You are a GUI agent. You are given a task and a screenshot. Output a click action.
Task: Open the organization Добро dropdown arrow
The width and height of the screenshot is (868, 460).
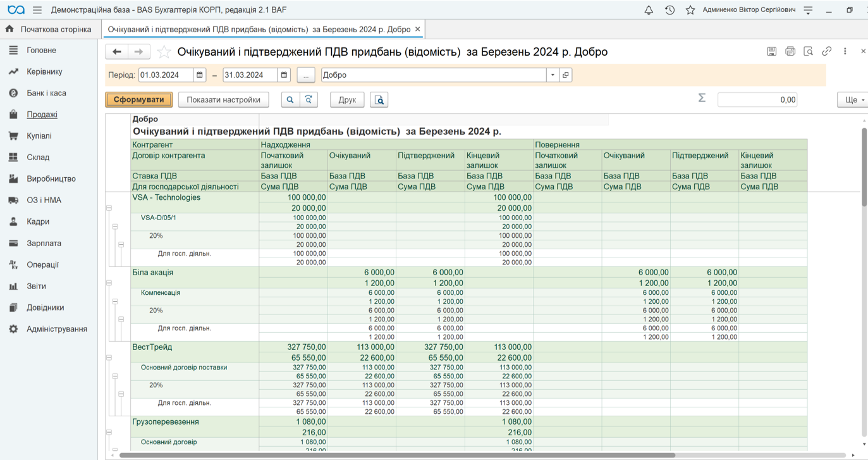[x=553, y=75]
